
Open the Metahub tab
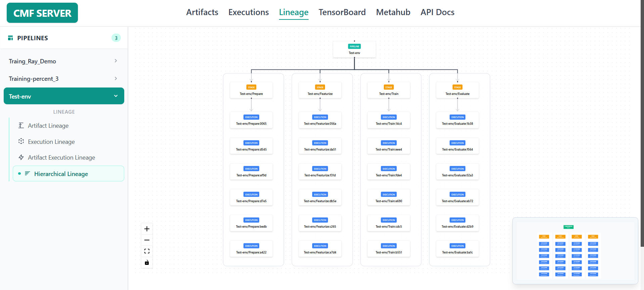point(393,12)
